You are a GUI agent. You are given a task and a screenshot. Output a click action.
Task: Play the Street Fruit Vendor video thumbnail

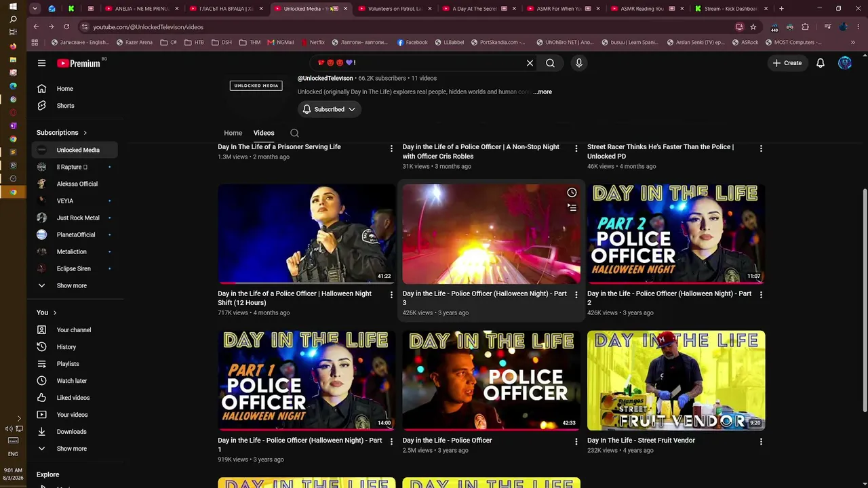tap(676, 380)
